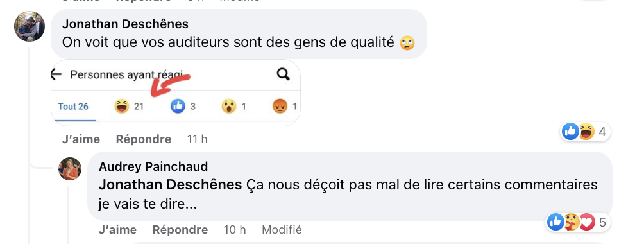Like Jonathan Deschênes's comment with J'aime
This screenshot has height=244, width=644.
point(81,139)
